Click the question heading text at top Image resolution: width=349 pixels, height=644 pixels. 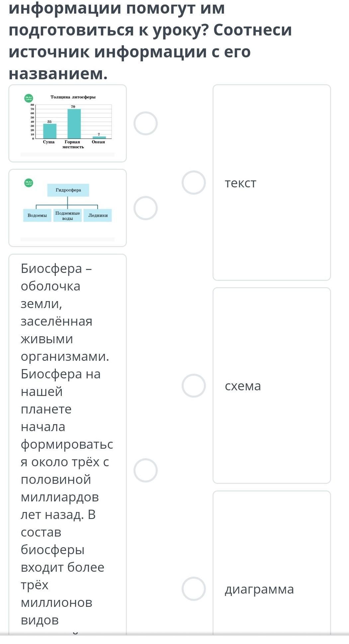tap(149, 40)
